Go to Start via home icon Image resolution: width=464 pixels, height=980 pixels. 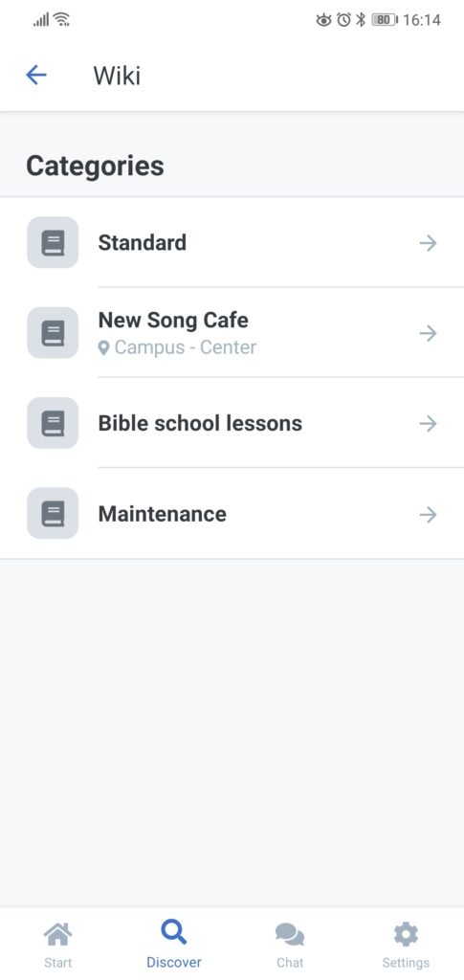pyautogui.click(x=57, y=934)
